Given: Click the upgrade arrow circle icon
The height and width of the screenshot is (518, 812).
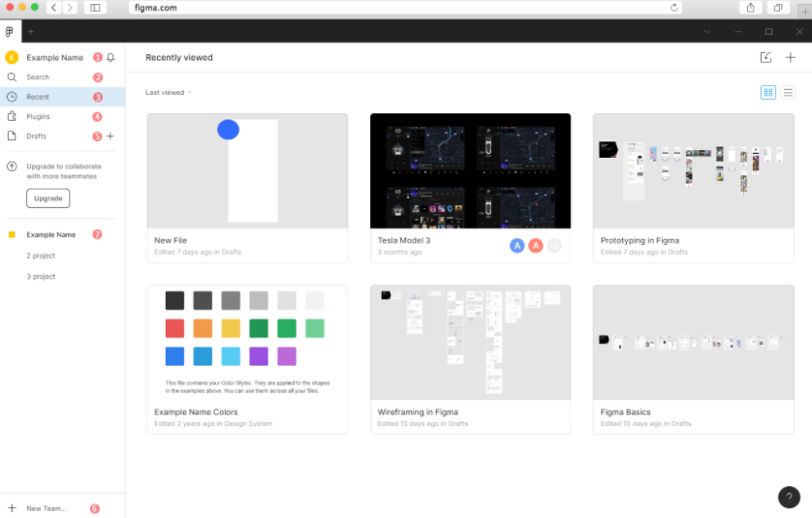Looking at the screenshot, I should tap(12, 167).
